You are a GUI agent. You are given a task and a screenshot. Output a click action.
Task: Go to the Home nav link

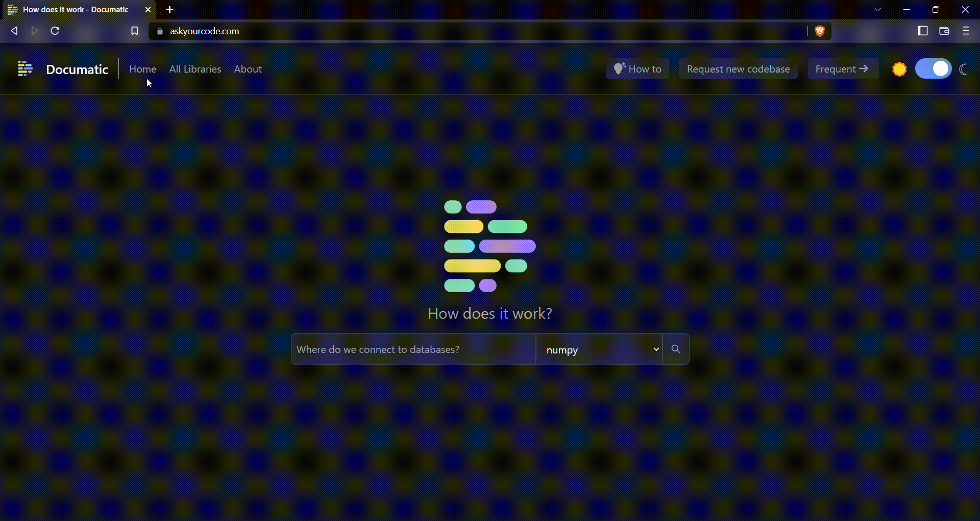click(x=142, y=69)
